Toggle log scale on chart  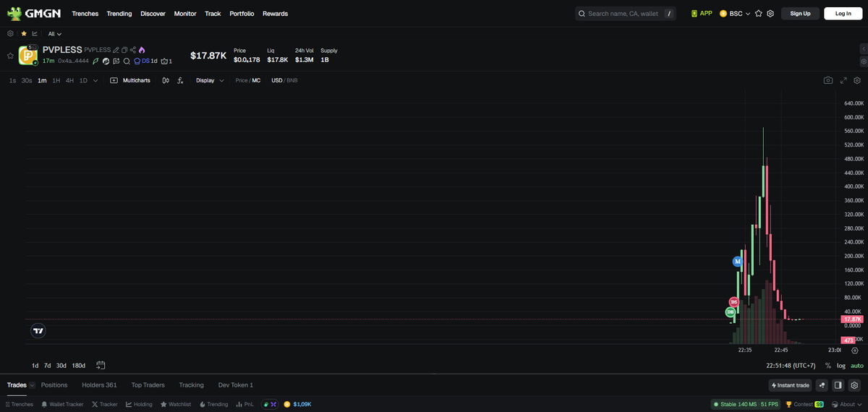pos(841,366)
